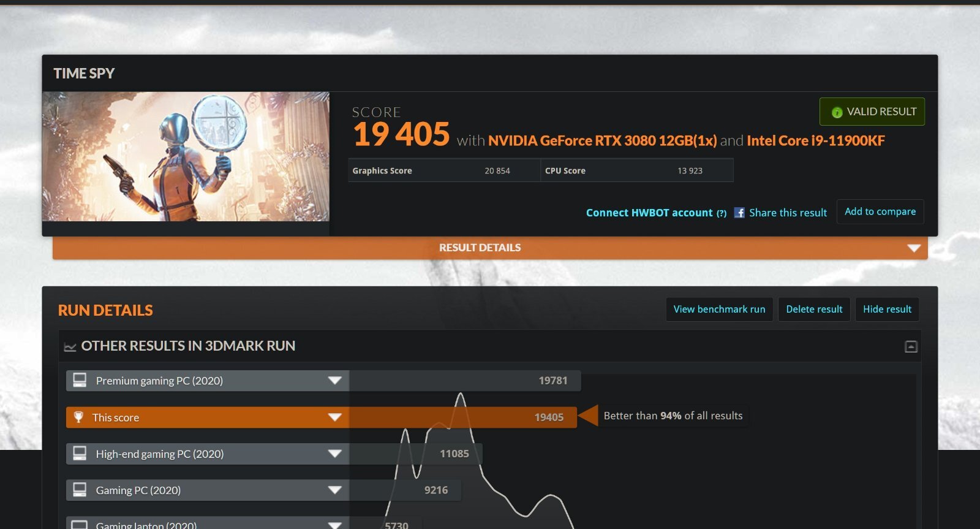This screenshot has width=980, height=529.
Task: Click the Facebook share icon
Action: 739,213
